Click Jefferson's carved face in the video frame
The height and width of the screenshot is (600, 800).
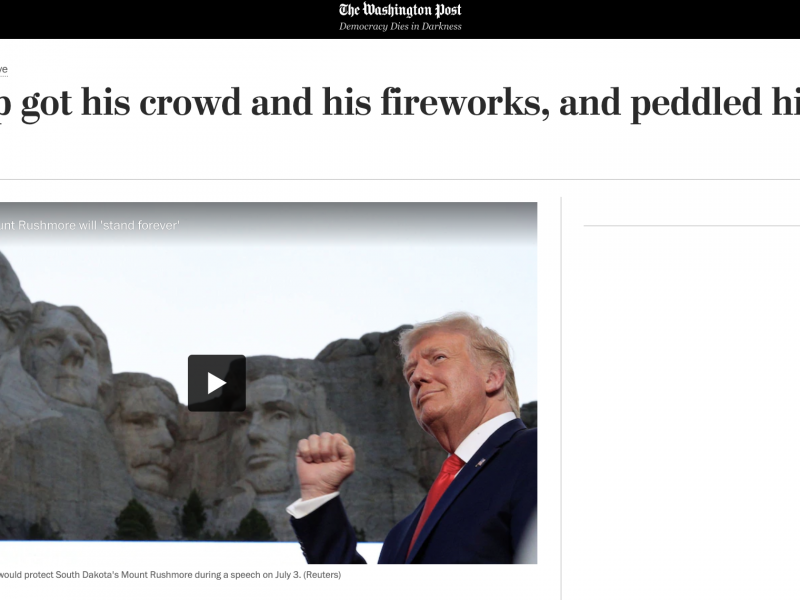click(62, 355)
